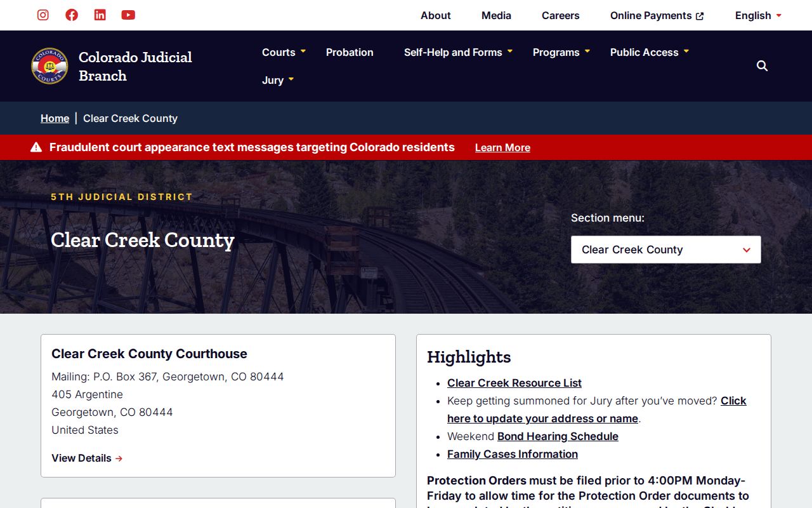The image size is (812, 508).
Task: Click the Colorado Judicial Branch title
Action: click(135, 66)
